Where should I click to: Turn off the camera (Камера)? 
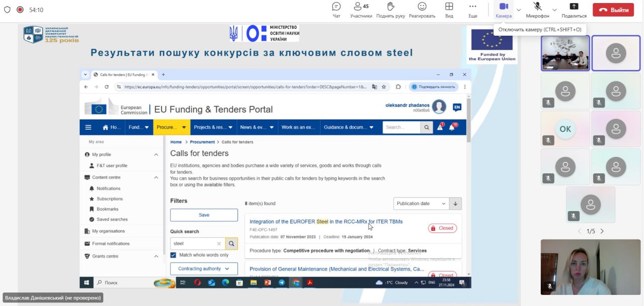(504, 10)
